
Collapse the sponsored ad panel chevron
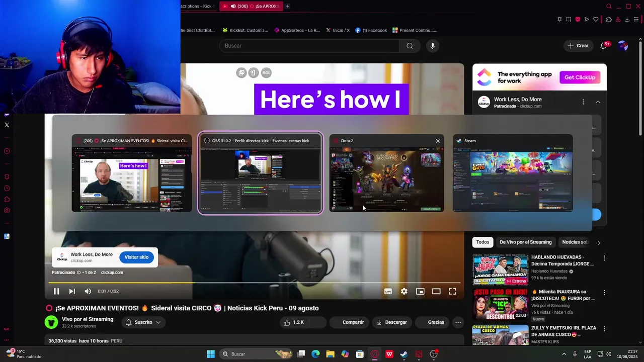[x=598, y=102]
